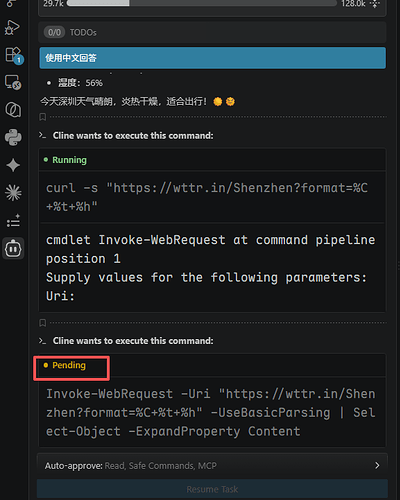Open the sparkle list sidebar icon
The image size is (400, 500).
(13, 221)
